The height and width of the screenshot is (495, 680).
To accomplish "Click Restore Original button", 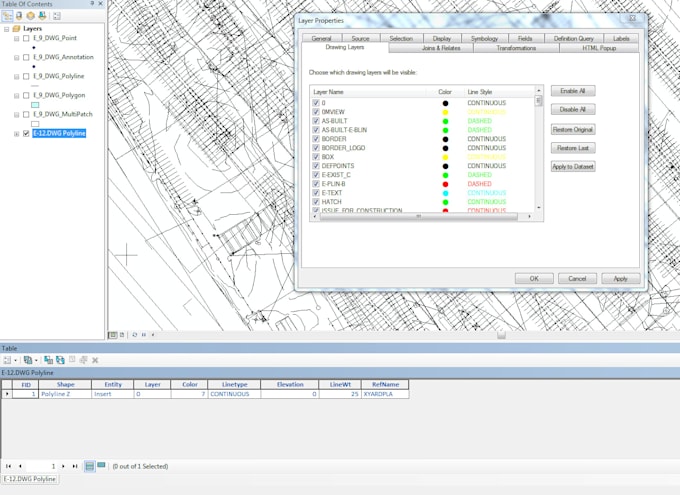I will pos(573,130).
